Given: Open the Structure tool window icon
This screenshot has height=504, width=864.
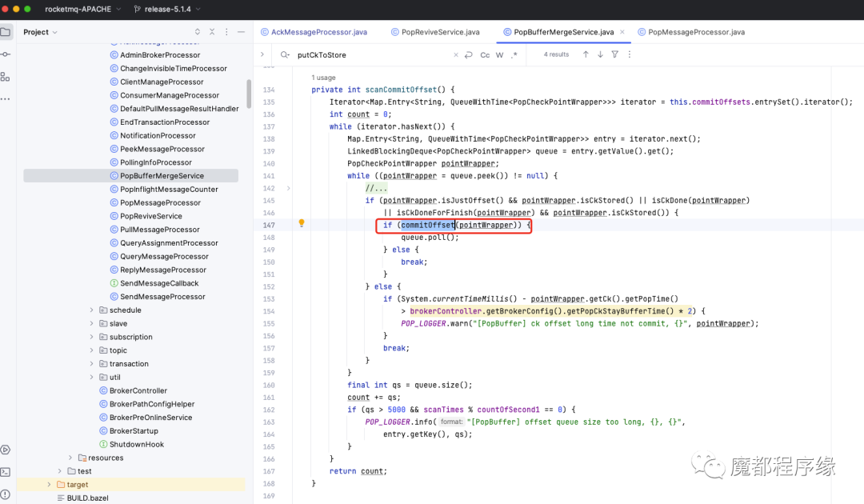Looking at the screenshot, I should (6, 77).
